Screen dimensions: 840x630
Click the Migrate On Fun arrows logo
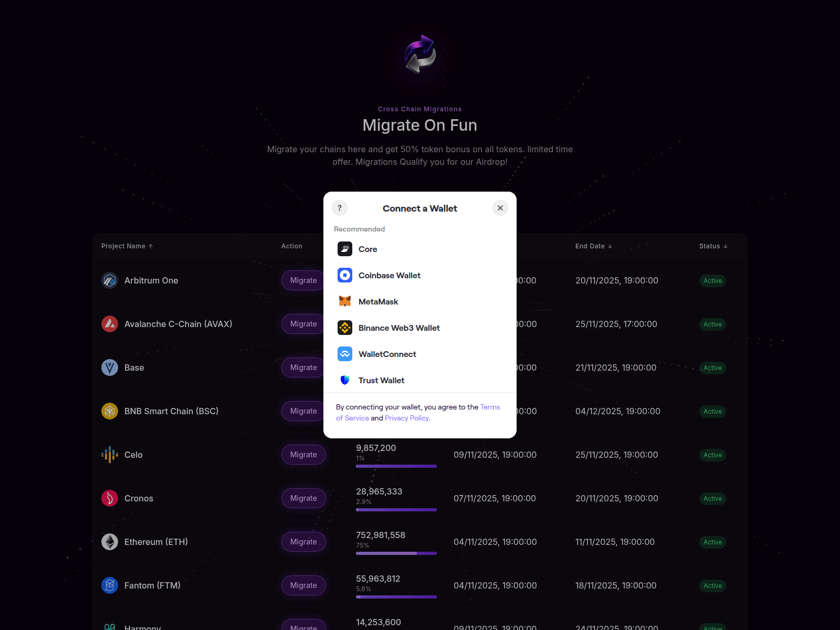[420, 55]
